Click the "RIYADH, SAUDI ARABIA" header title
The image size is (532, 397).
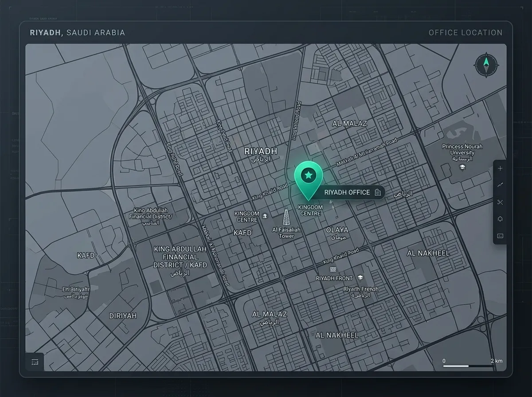click(77, 32)
